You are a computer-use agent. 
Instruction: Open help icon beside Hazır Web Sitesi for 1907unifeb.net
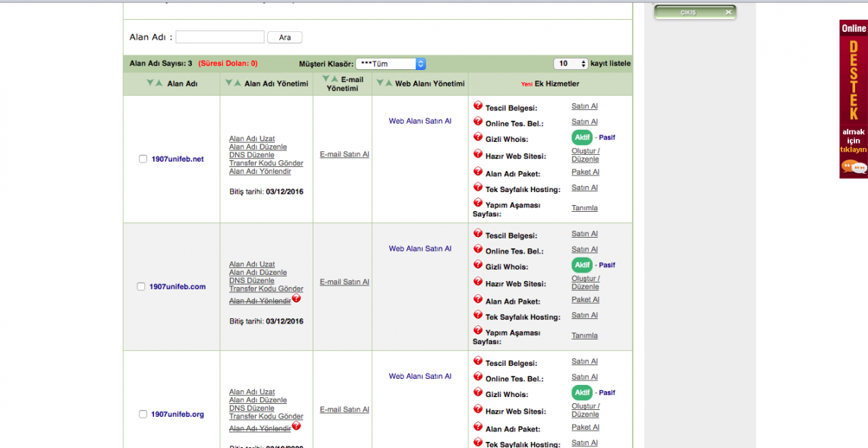coord(478,154)
